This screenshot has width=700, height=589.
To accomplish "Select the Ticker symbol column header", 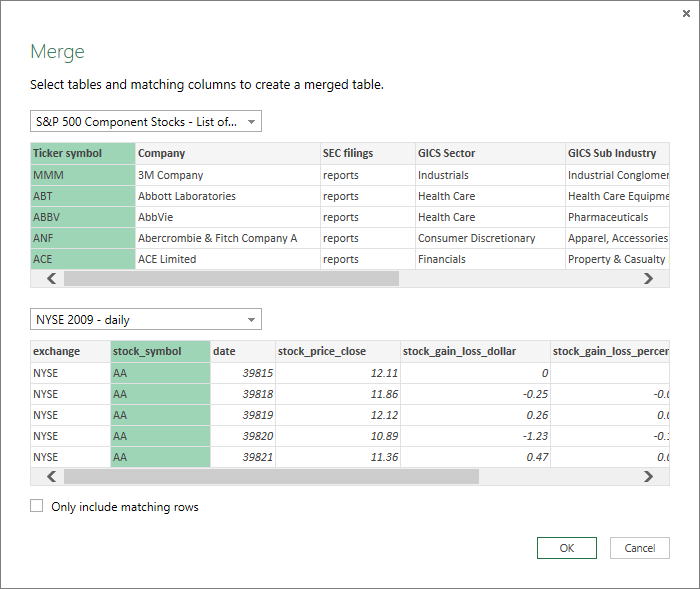I will [x=82, y=153].
